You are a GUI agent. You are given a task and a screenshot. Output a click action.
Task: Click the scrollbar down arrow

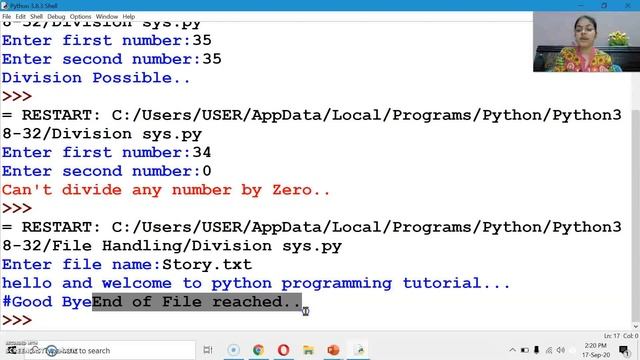pos(636,326)
